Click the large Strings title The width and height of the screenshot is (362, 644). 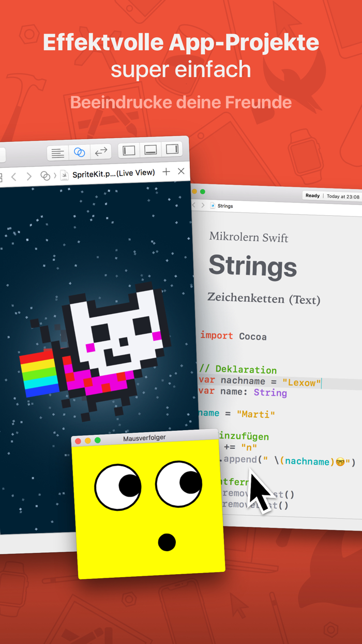coord(253,266)
